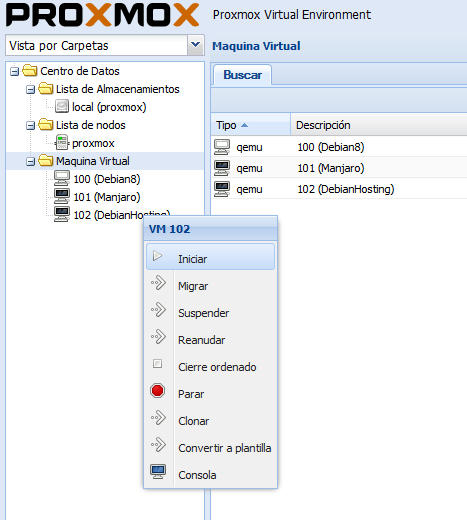Viewport: 467px width, 520px height.
Task: Collapse the Lista de Almacenamientos folder
Action: pyautogui.click(x=30, y=89)
